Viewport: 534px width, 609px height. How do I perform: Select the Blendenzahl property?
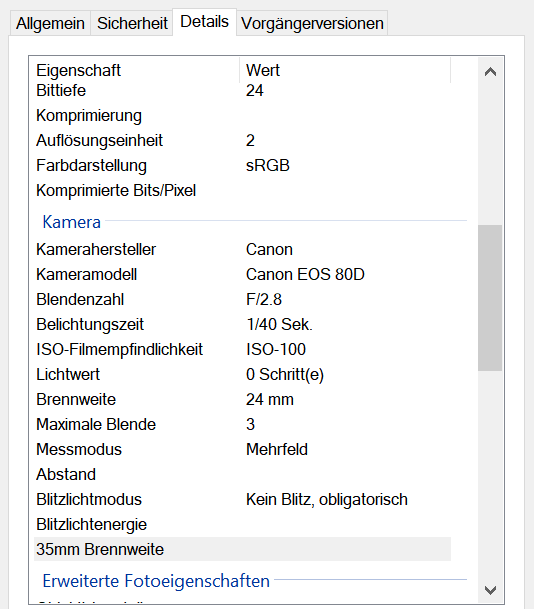click(x=242, y=299)
